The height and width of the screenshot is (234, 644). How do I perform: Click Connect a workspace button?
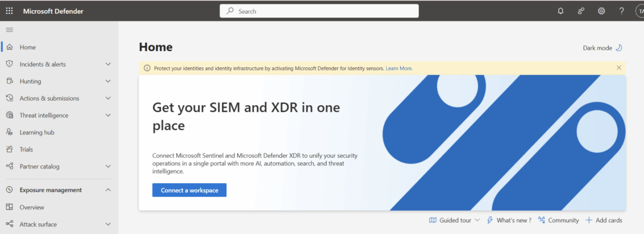click(x=189, y=190)
